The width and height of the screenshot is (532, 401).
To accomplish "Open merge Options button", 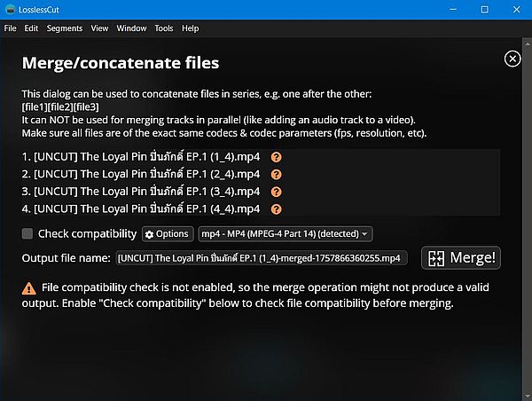I will coord(168,234).
